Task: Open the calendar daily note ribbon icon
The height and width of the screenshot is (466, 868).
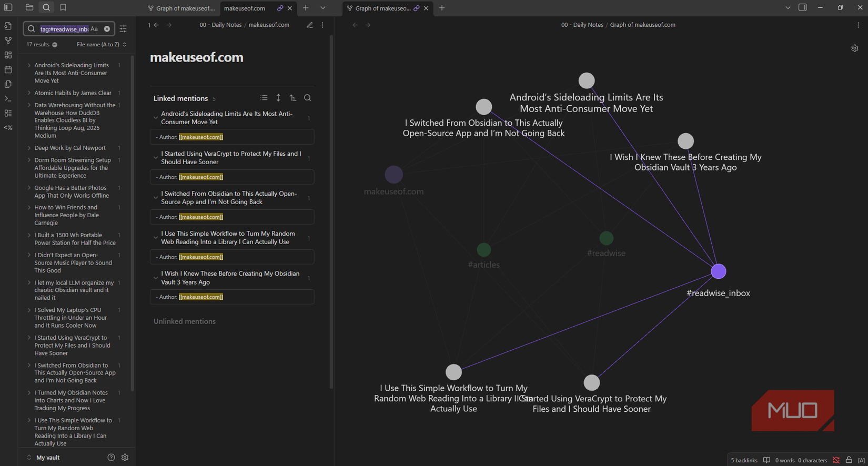Action: coord(8,69)
